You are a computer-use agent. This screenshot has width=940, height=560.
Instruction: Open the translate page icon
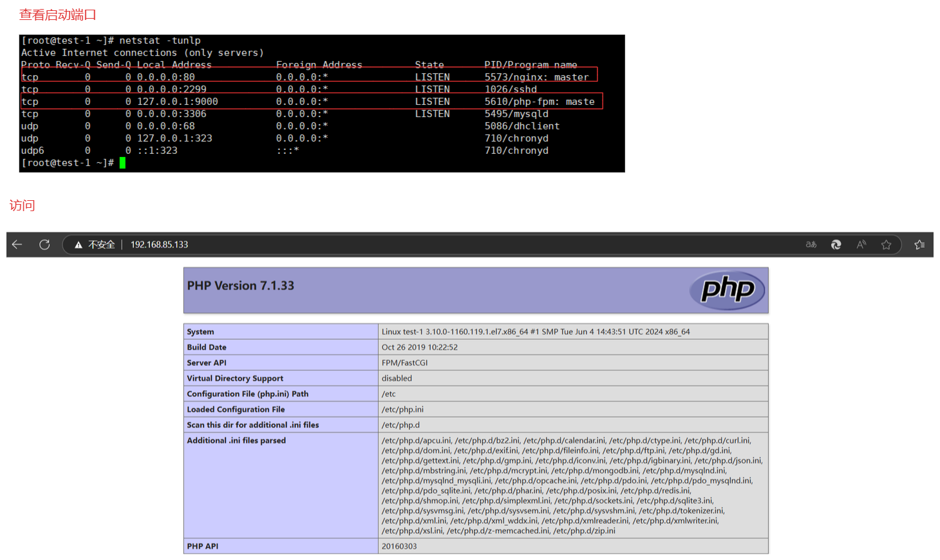tap(811, 245)
